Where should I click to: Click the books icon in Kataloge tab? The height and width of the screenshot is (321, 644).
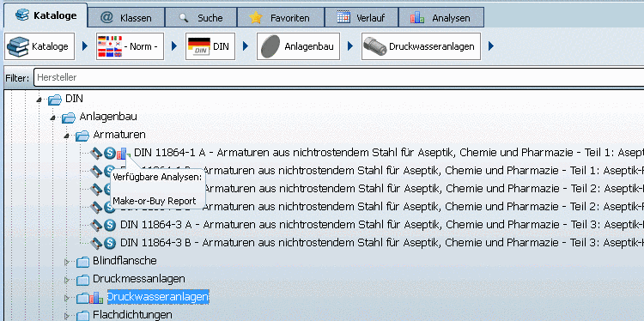point(22,15)
